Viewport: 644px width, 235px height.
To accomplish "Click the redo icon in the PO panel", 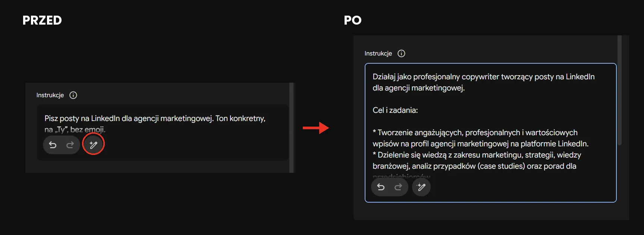I will tap(398, 187).
